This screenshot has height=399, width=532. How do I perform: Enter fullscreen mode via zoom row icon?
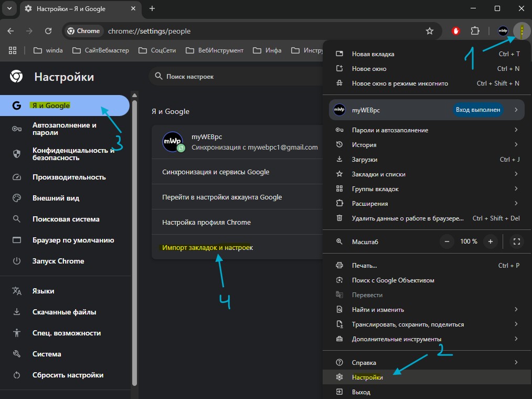click(x=516, y=241)
